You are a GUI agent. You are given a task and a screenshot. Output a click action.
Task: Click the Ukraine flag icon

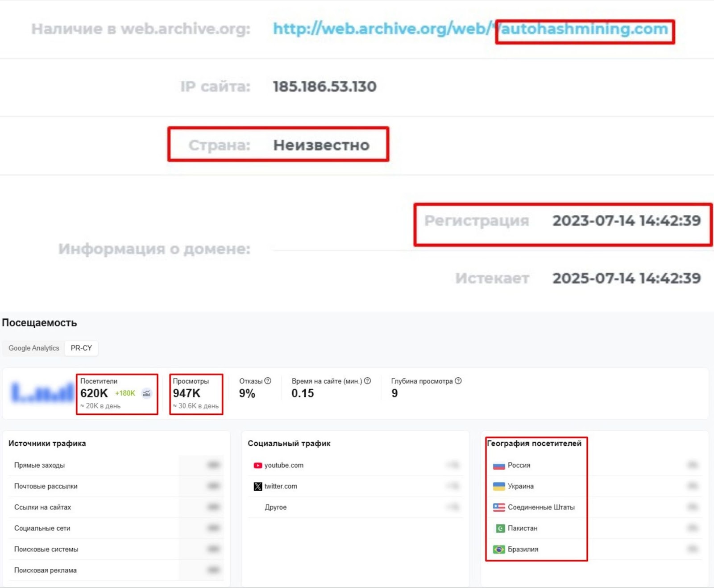point(499,486)
